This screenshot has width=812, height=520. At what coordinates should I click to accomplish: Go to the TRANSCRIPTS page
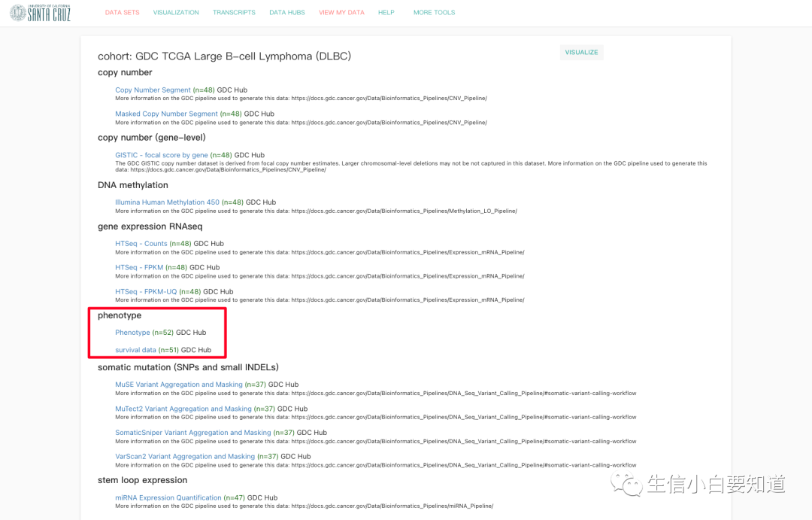pos(234,13)
